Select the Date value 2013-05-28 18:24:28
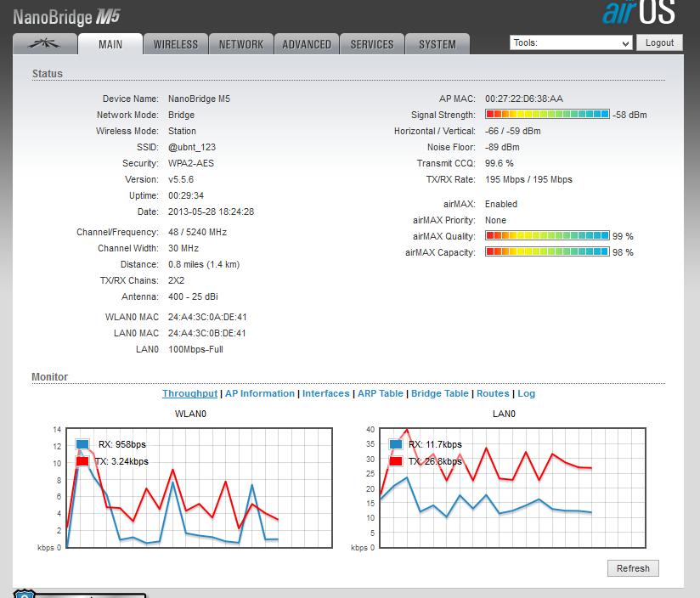The height and width of the screenshot is (598, 700). pos(212,212)
